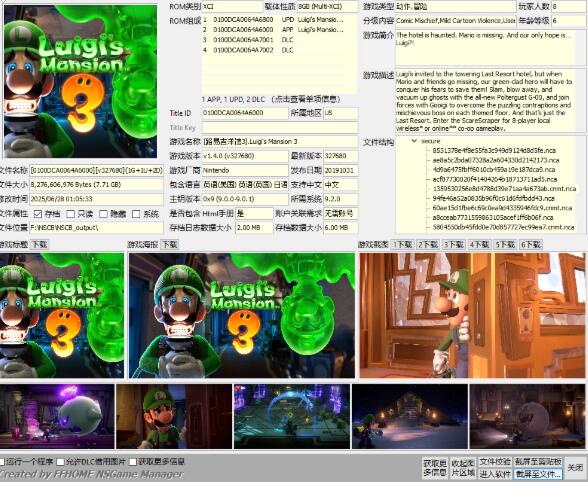The height and width of the screenshot is (482, 588).
Task: Enable the 允许DLC借用图片 checkbox
Action: (x=60, y=461)
